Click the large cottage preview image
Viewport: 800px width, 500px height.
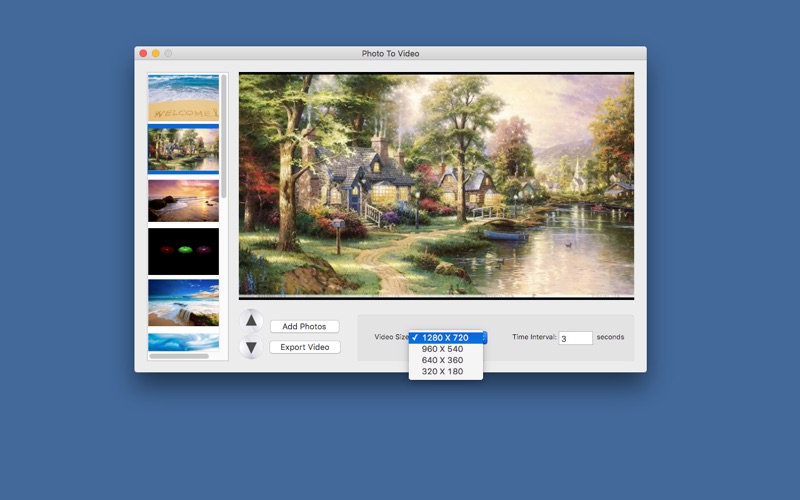point(437,186)
